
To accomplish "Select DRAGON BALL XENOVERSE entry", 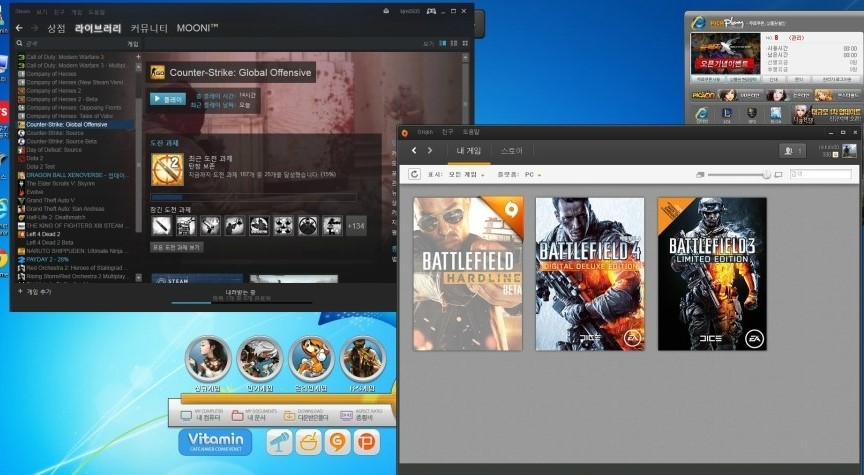I will click(x=77, y=175).
